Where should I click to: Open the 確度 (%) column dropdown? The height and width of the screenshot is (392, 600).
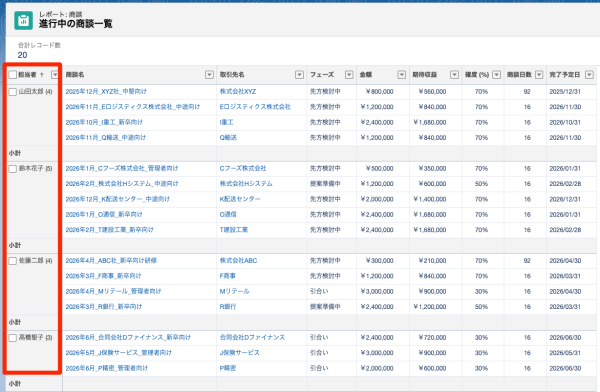[x=497, y=75]
